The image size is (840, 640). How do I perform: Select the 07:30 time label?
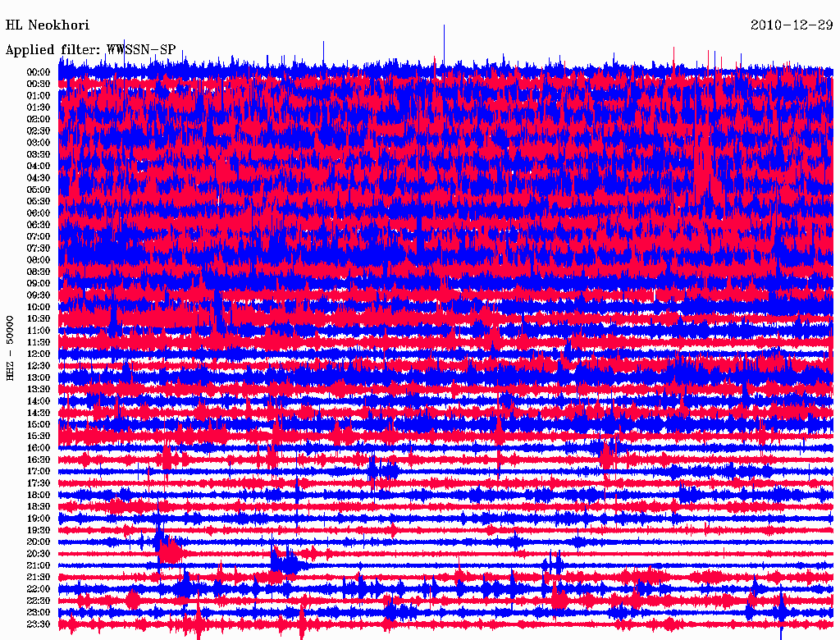[x=39, y=248]
